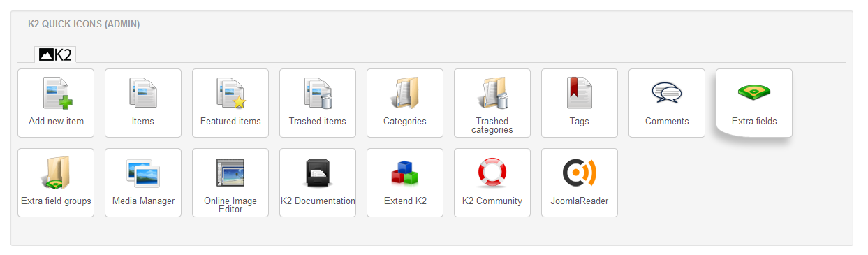The height and width of the screenshot is (255, 868).
Task: Launch the Online Image Editor icon
Action: click(x=230, y=182)
